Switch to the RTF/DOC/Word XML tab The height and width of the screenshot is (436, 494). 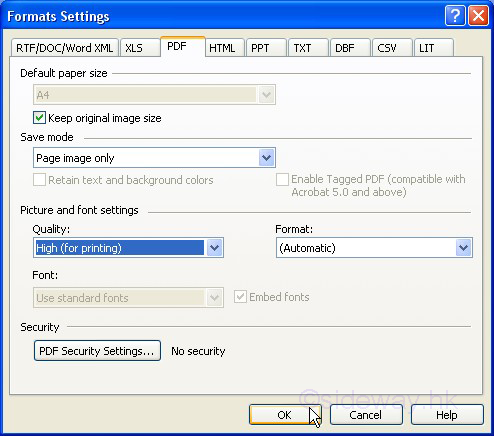click(x=65, y=48)
